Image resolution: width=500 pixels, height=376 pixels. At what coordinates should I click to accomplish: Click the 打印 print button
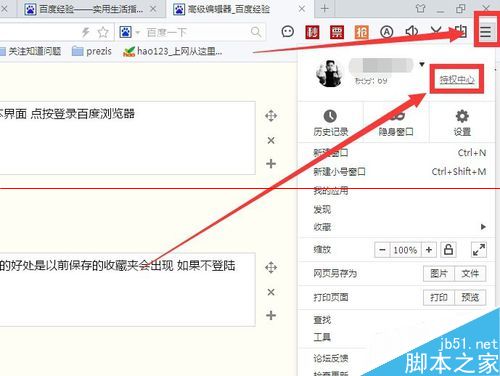(x=439, y=297)
